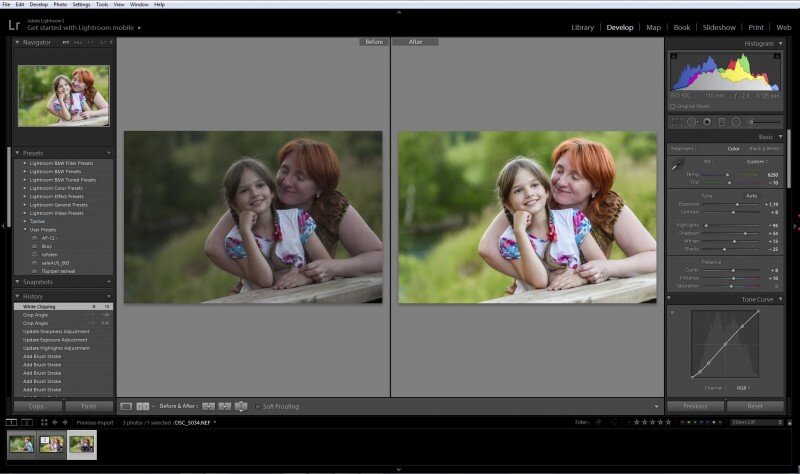
Task: Open Grid view from filmstrip bar
Action: pos(44,422)
